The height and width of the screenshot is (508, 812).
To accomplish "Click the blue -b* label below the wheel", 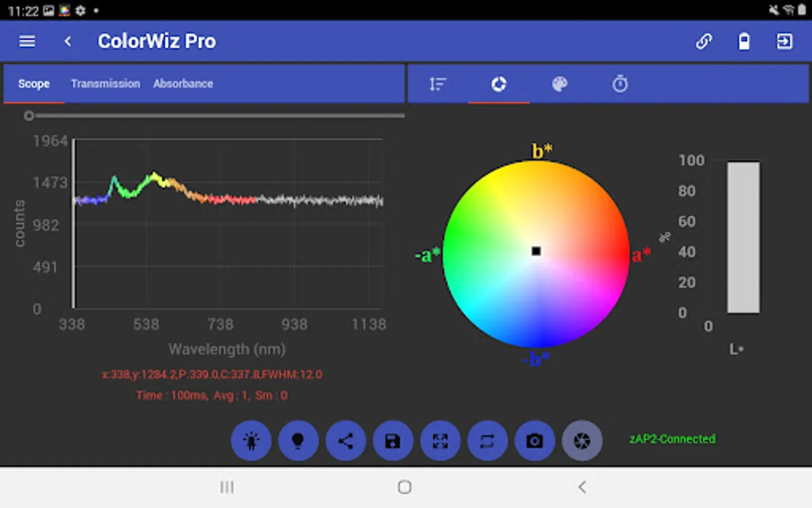I will point(535,359).
